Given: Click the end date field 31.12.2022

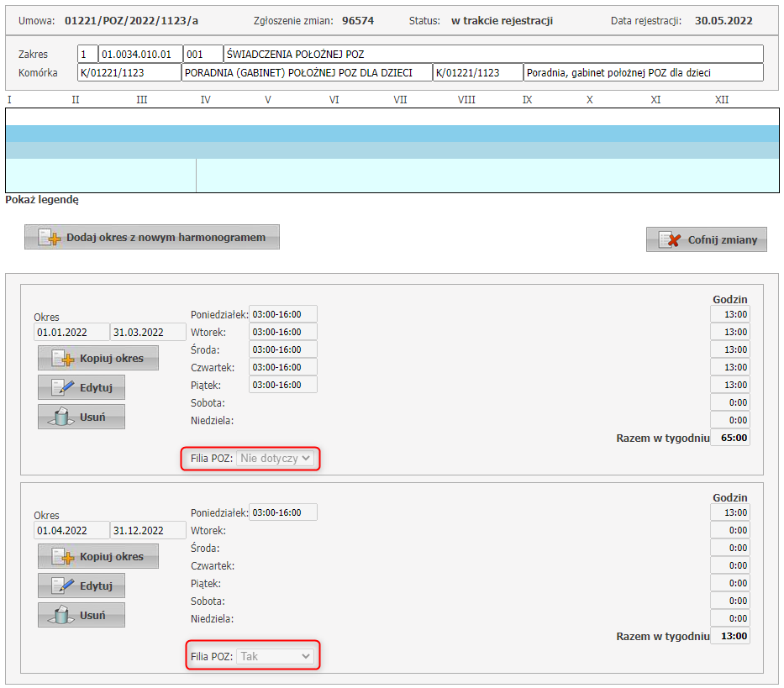Looking at the screenshot, I should point(148,530).
